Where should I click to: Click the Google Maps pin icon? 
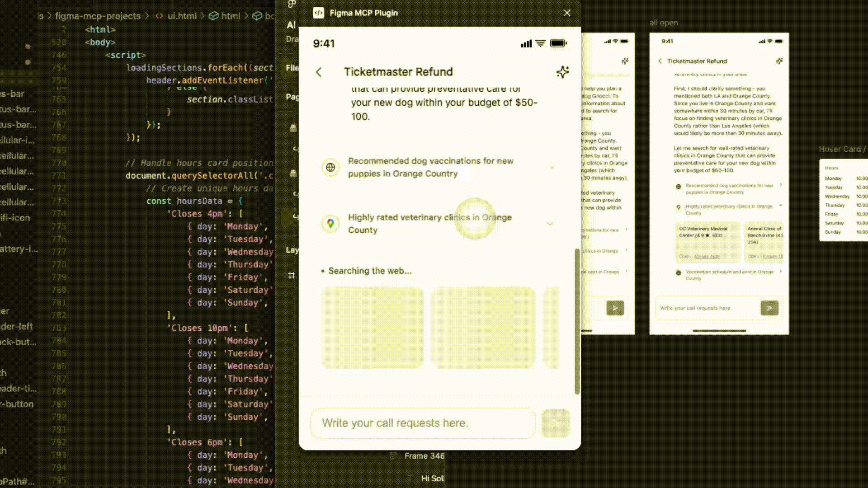(x=330, y=224)
